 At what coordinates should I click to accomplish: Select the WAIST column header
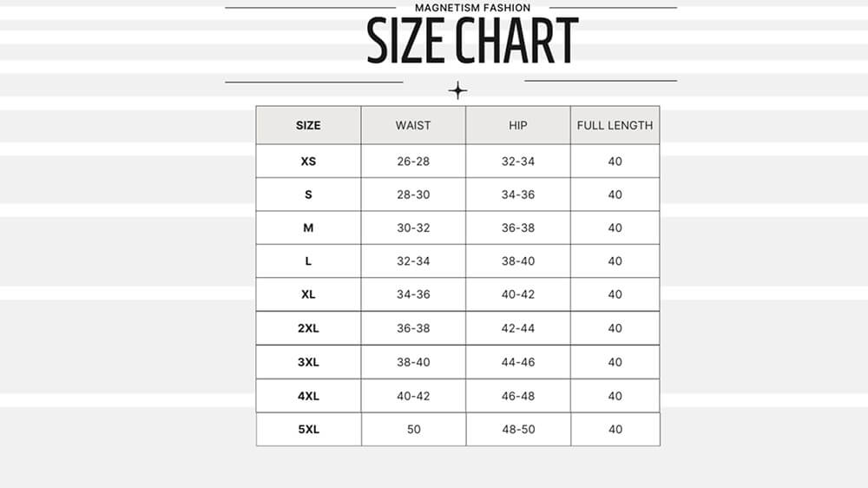click(x=413, y=125)
